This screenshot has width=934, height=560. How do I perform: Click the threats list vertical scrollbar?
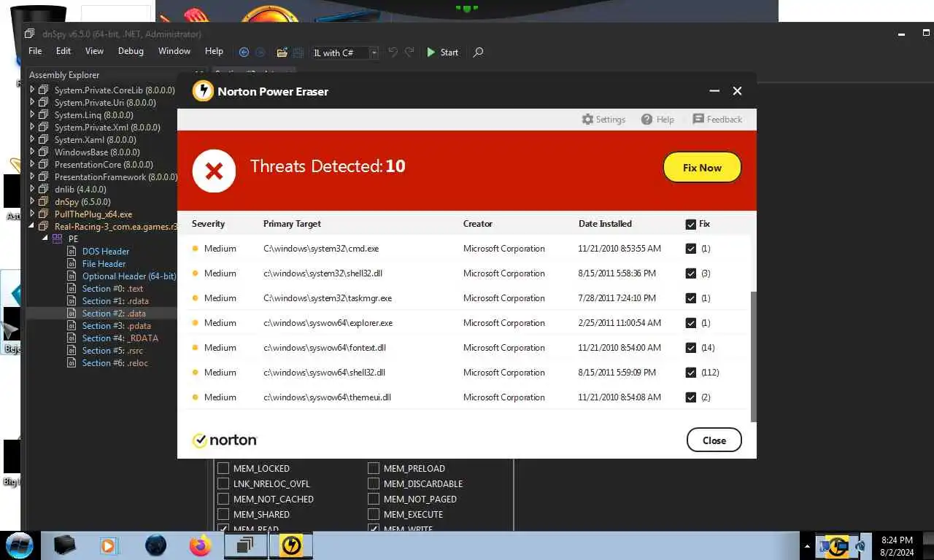click(x=753, y=356)
